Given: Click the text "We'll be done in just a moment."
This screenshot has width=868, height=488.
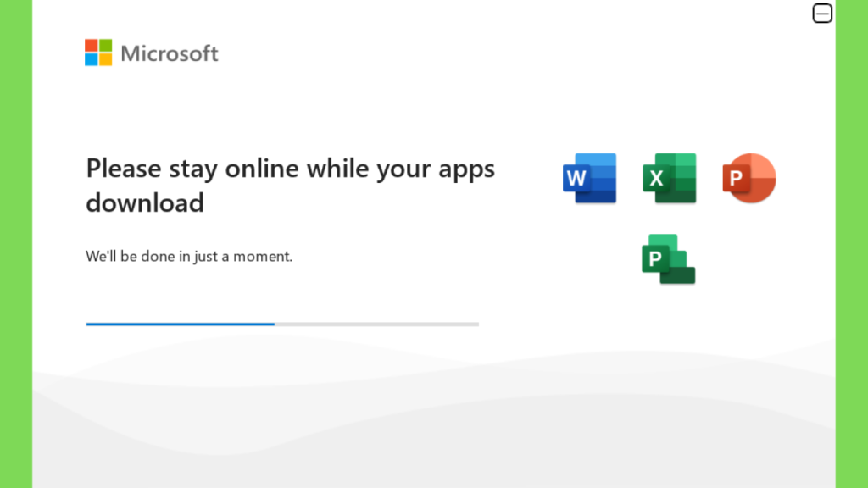Looking at the screenshot, I should click(x=189, y=256).
